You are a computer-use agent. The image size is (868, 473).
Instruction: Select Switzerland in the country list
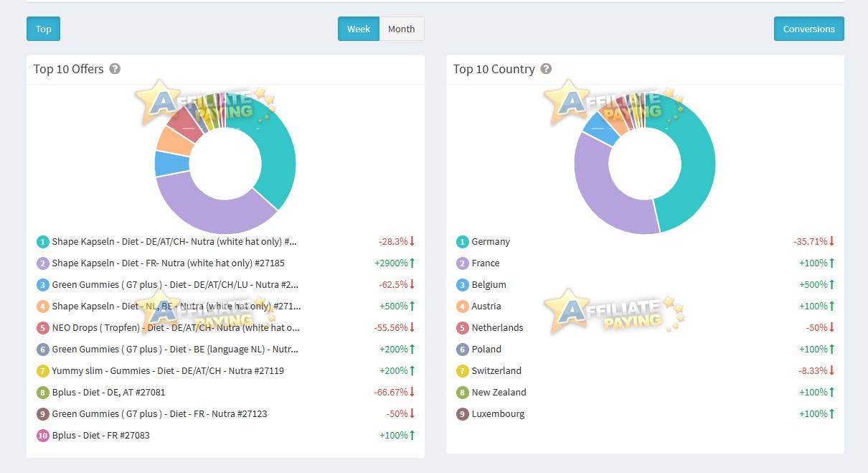click(496, 370)
